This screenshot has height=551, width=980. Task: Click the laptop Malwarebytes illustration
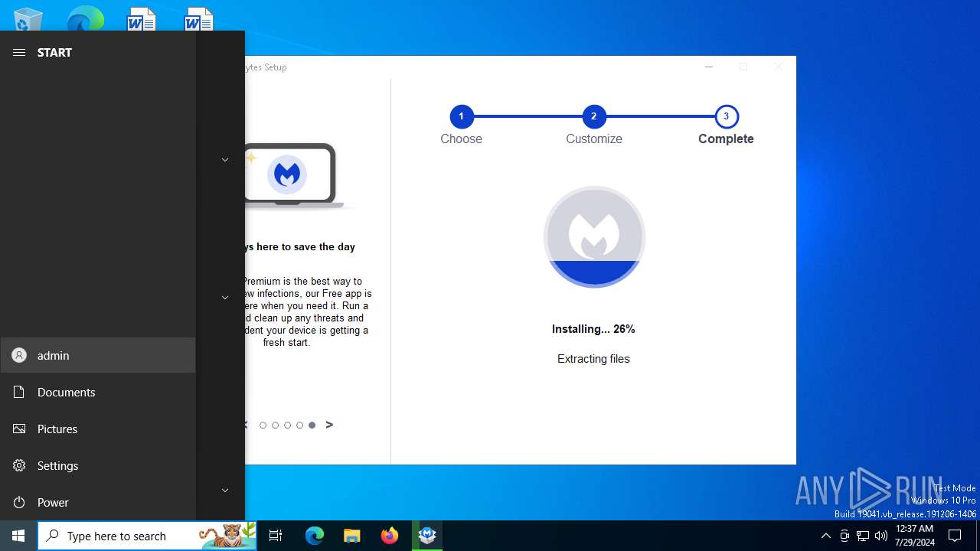pos(294,175)
